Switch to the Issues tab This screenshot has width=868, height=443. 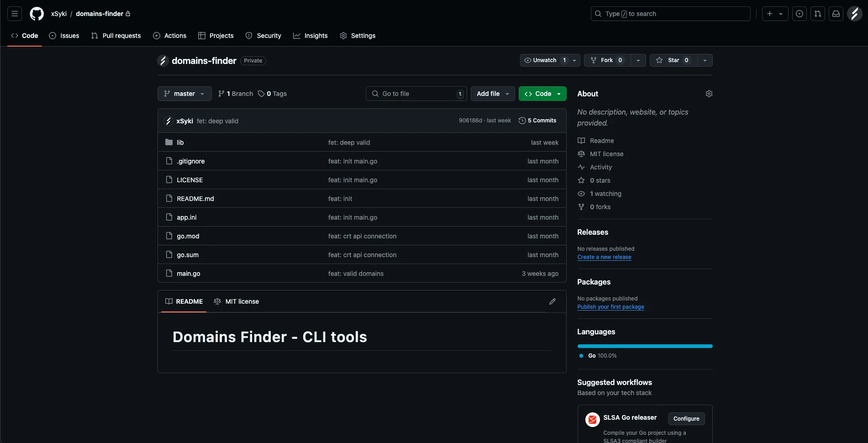tap(64, 36)
